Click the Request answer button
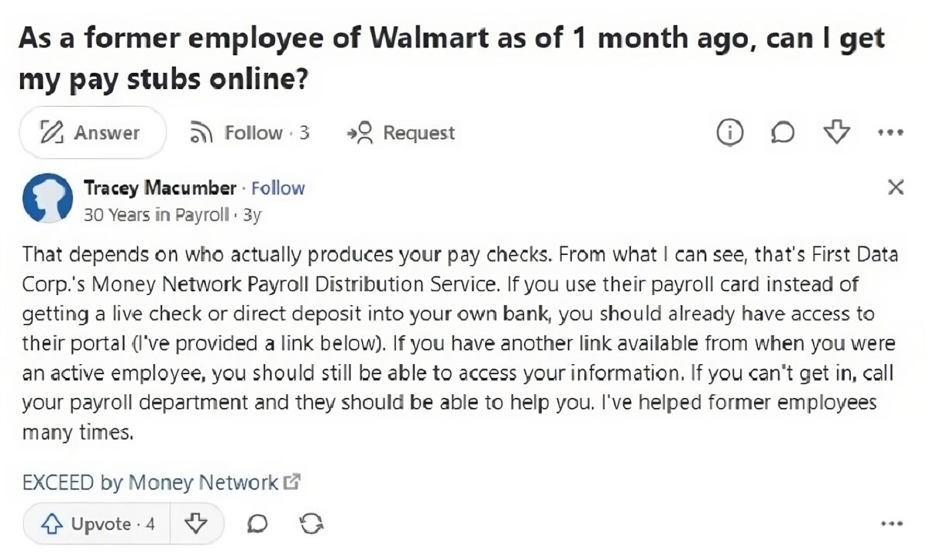 [401, 133]
